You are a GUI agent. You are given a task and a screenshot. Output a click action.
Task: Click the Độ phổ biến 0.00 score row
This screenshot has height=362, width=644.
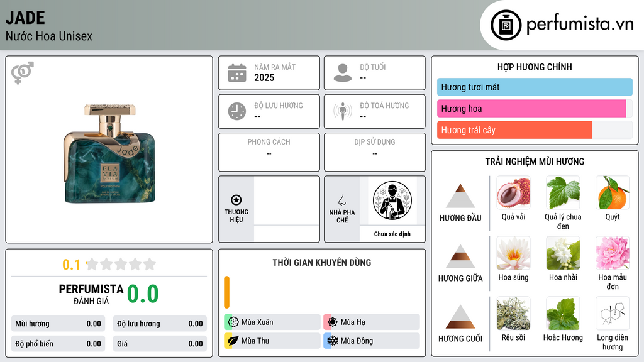click(x=58, y=344)
